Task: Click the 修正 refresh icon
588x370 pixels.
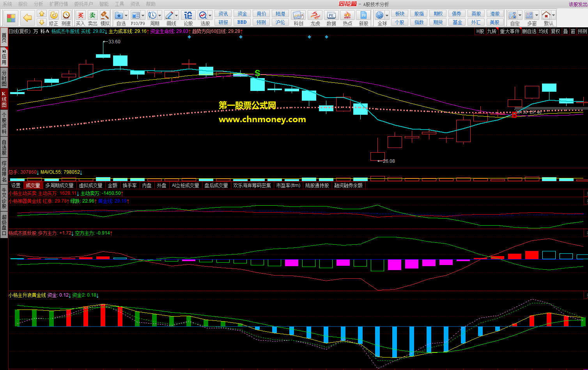Action: point(54,15)
